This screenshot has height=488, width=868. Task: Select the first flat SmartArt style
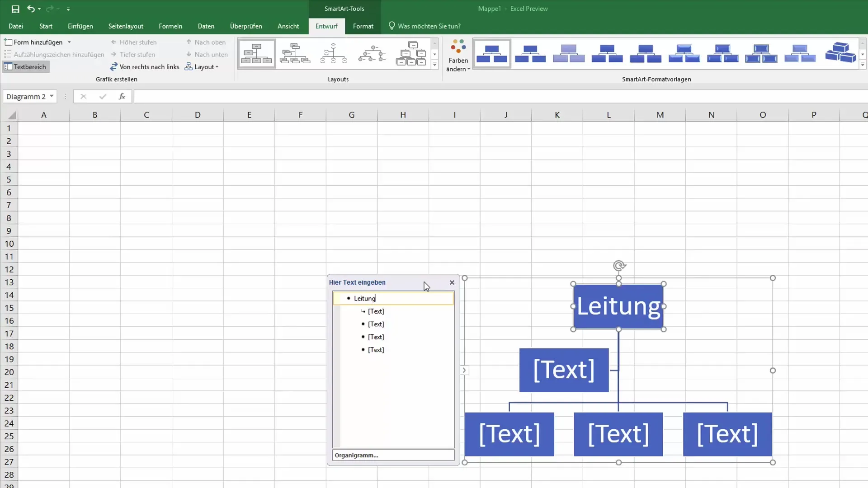pyautogui.click(x=492, y=54)
